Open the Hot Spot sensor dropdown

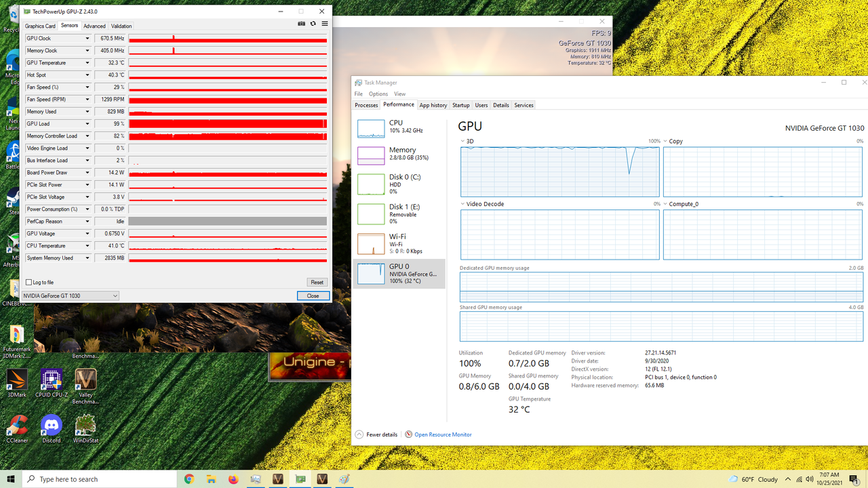(x=87, y=75)
